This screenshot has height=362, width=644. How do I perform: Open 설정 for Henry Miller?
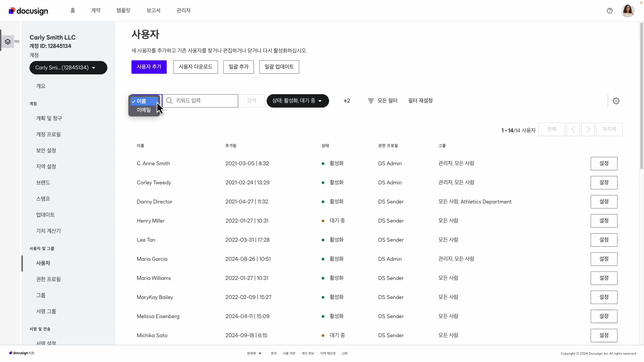coord(604,221)
